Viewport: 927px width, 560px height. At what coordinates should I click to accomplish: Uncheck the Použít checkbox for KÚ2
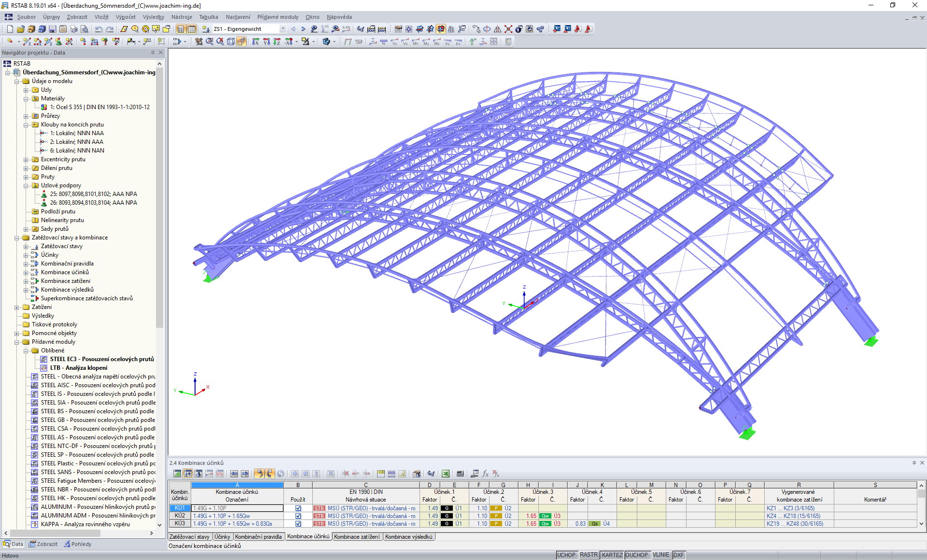pos(298,516)
